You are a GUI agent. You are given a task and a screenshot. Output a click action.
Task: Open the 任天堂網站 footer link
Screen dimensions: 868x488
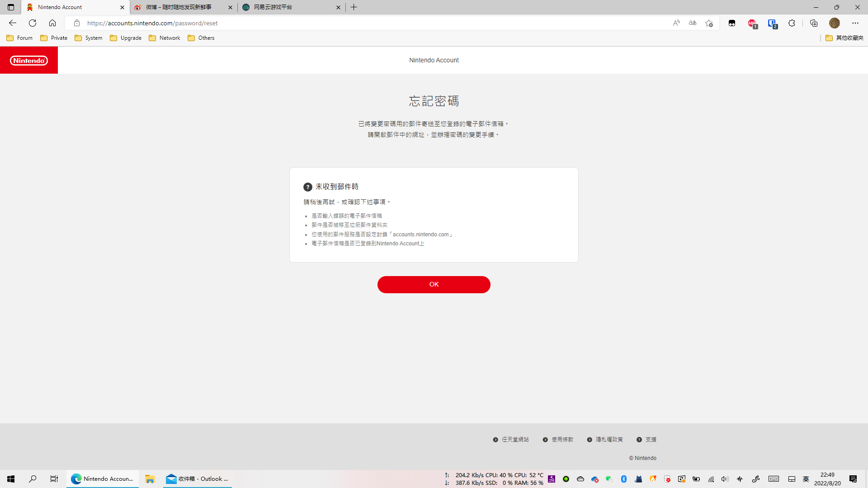515,440
